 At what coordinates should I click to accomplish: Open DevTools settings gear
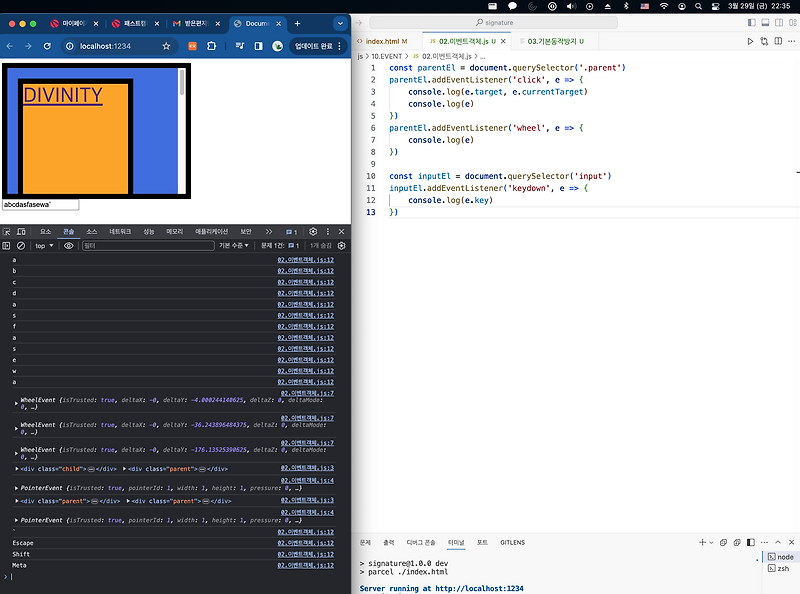(313, 232)
